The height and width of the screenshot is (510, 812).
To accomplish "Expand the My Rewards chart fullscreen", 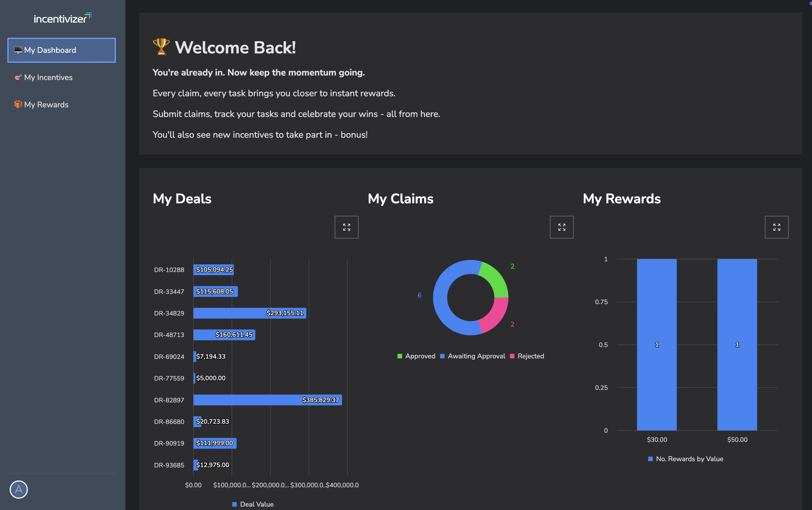I will (x=776, y=227).
